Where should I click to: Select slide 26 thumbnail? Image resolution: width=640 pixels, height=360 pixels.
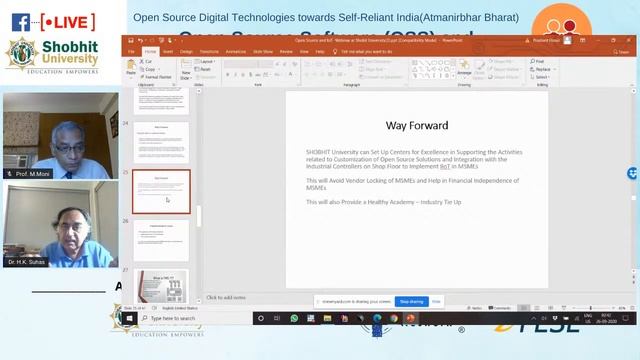pyautogui.click(x=161, y=241)
